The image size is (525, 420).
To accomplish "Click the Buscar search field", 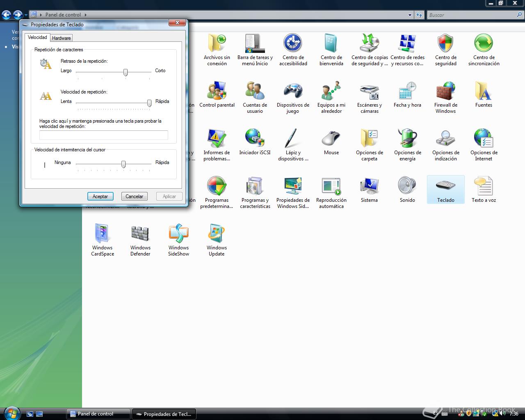I will tap(471, 15).
